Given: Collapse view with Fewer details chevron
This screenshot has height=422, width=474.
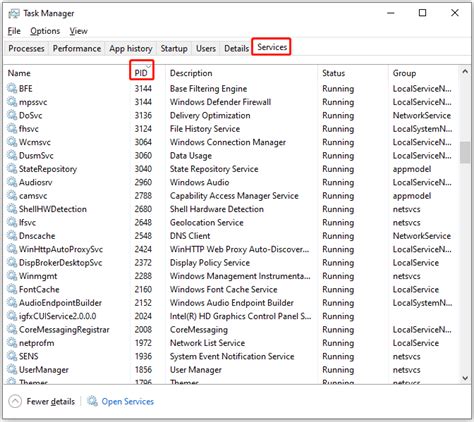Looking at the screenshot, I should coord(15,401).
